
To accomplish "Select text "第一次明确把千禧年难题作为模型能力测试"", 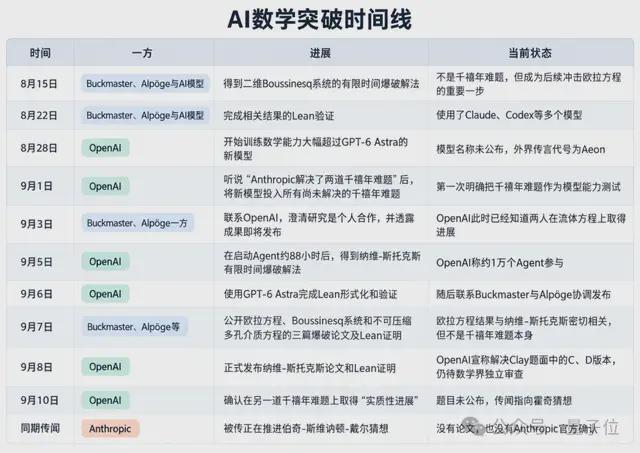I will [x=529, y=187].
